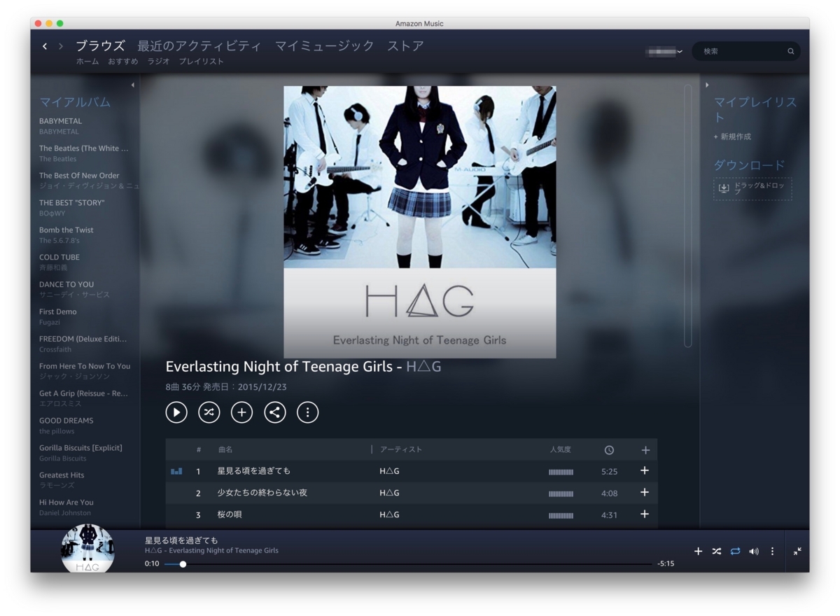Open Bomb the Twist album
The height and width of the screenshot is (616, 840).
66,230
